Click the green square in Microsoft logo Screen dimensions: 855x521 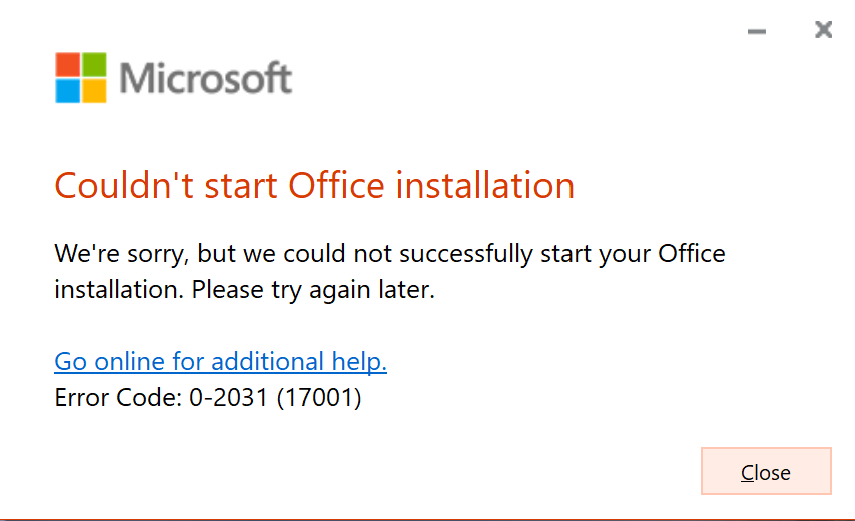click(x=94, y=65)
